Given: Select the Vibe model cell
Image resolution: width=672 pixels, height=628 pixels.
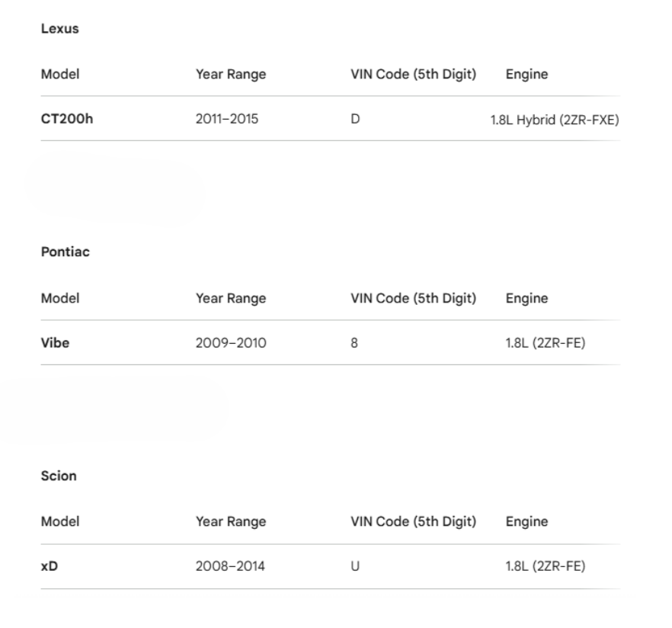Looking at the screenshot, I should [x=55, y=343].
